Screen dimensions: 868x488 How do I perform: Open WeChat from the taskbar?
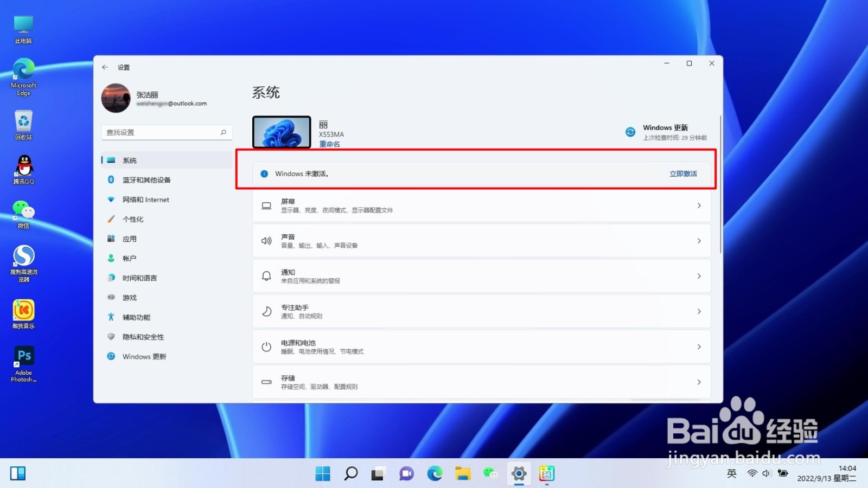(490, 473)
